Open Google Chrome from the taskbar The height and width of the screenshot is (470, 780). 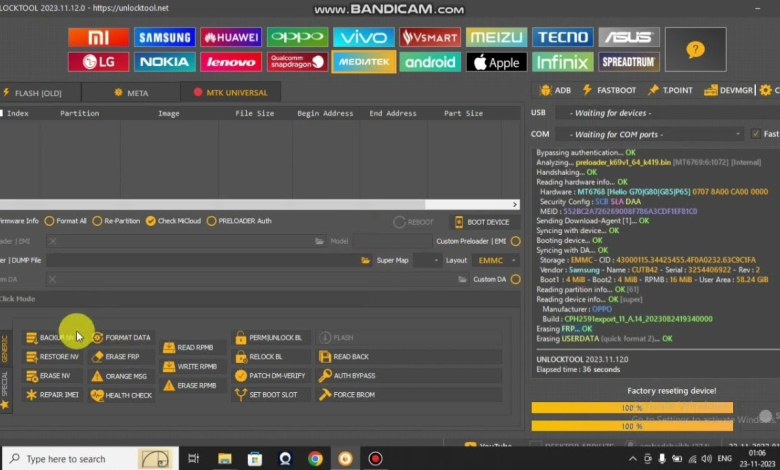315,458
